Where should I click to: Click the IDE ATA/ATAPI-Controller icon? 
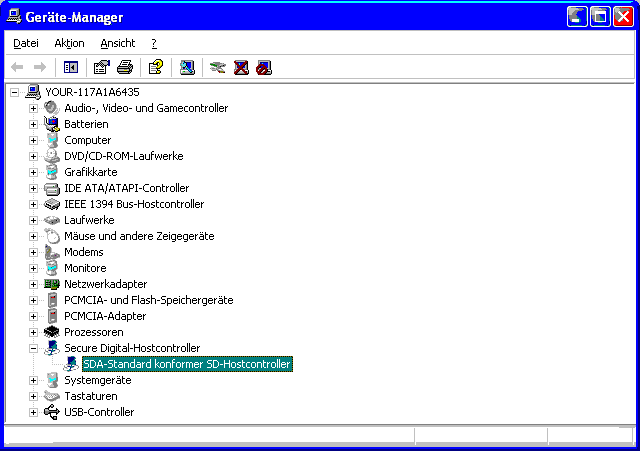point(52,188)
